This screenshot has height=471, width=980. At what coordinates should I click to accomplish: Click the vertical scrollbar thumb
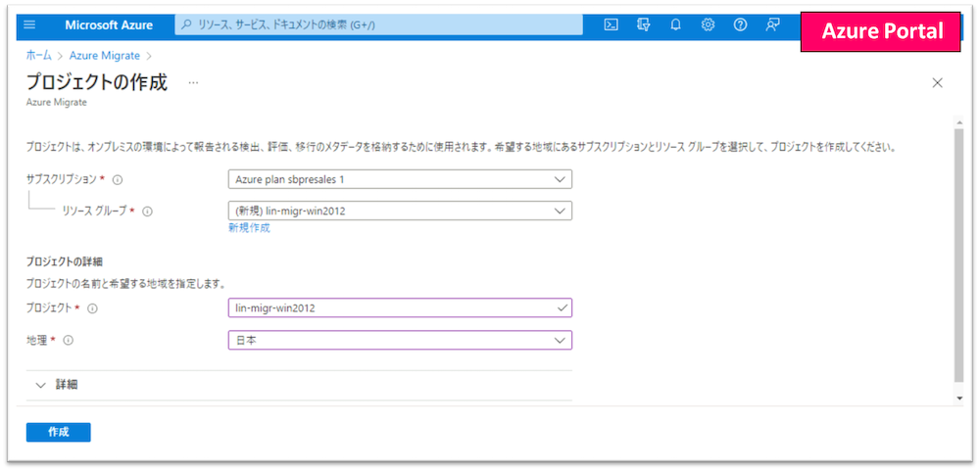click(x=958, y=257)
